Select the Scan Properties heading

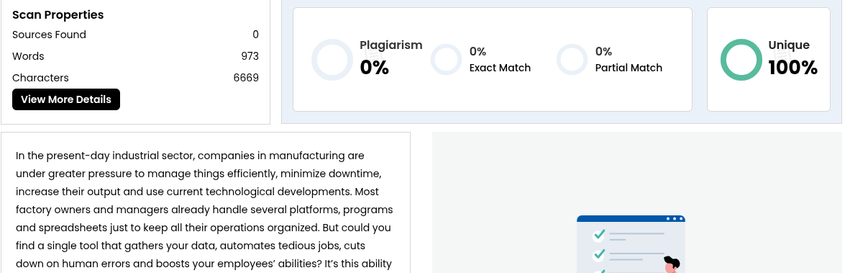point(58,14)
